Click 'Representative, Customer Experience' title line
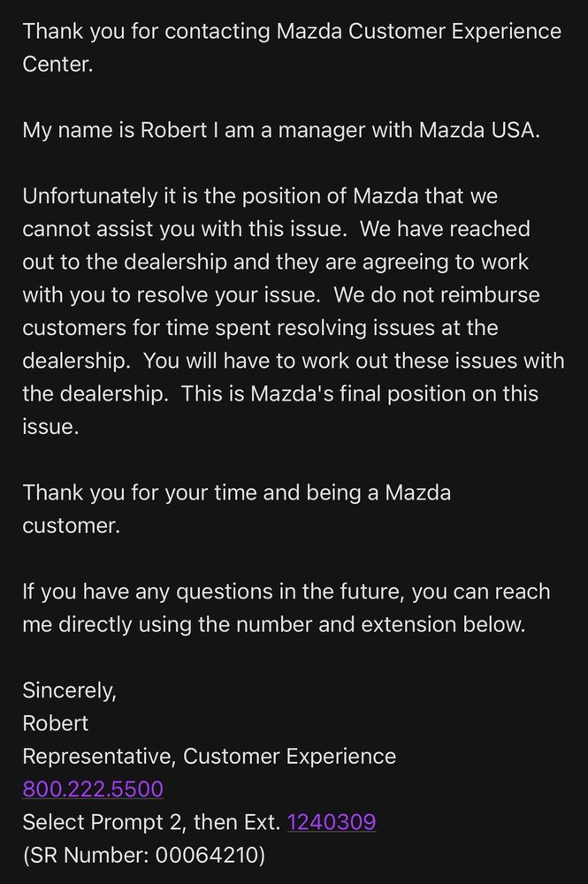The height and width of the screenshot is (884, 588). click(x=210, y=756)
